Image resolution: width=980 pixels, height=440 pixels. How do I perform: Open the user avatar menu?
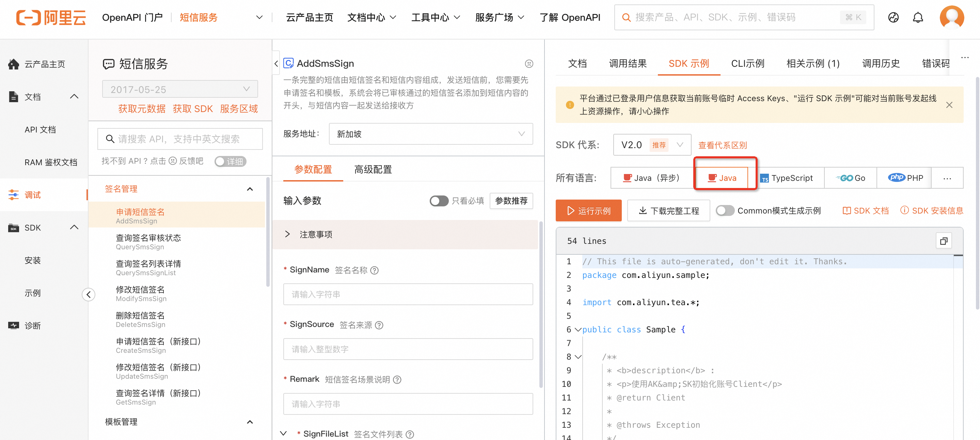[951, 17]
